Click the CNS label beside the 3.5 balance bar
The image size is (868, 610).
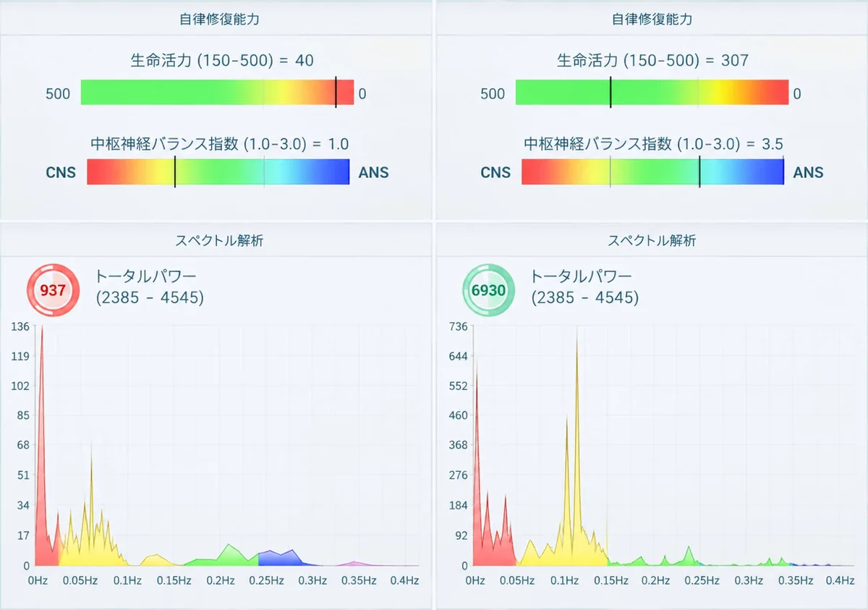[495, 173]
